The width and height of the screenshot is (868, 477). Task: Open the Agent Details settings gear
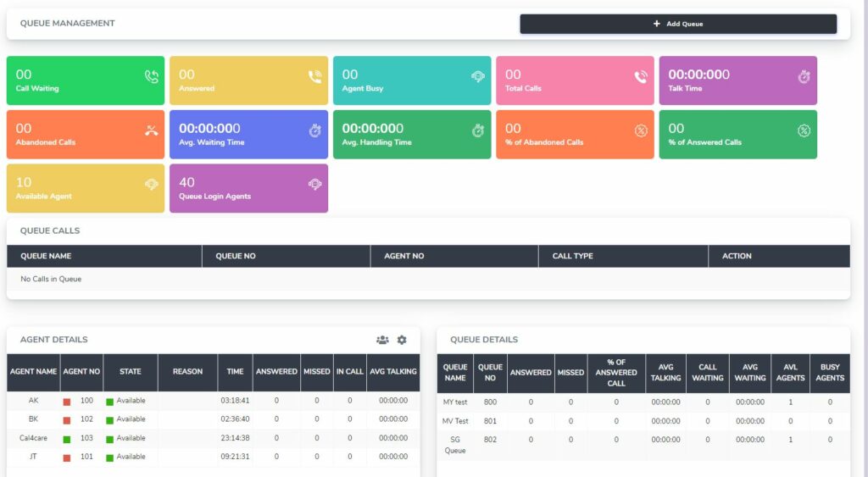(x=402, y=340)
